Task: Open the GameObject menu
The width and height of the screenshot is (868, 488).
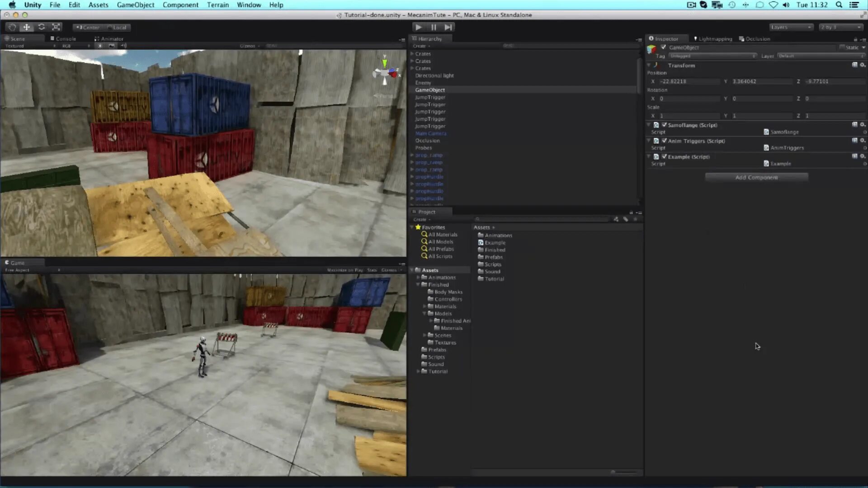Action: (135, 5)
